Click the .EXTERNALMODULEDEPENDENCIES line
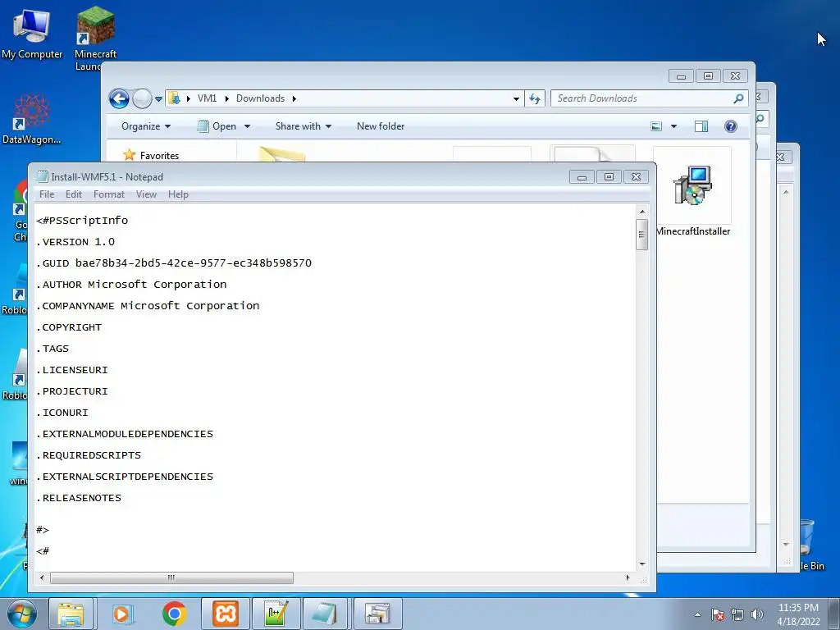840x630 pixels. tap(125, 434)
